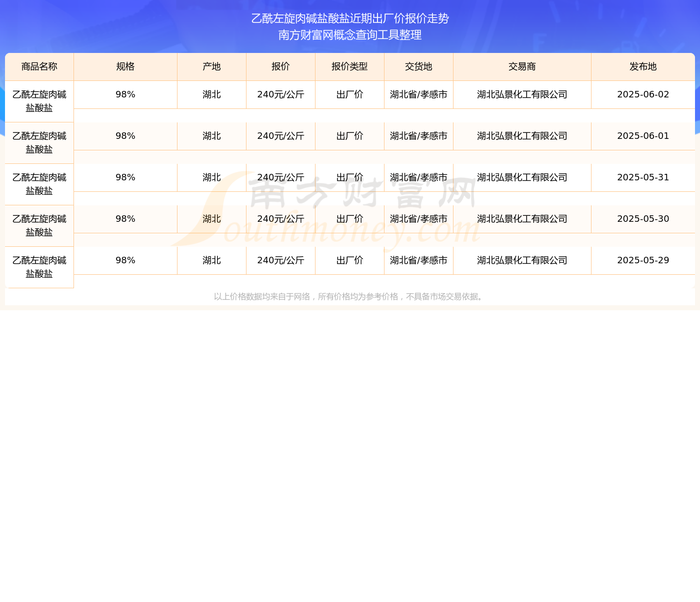Click the title 乙酰左旋肉碱盐酸盐近期出厂价报价走势

[x=350, y=18]
